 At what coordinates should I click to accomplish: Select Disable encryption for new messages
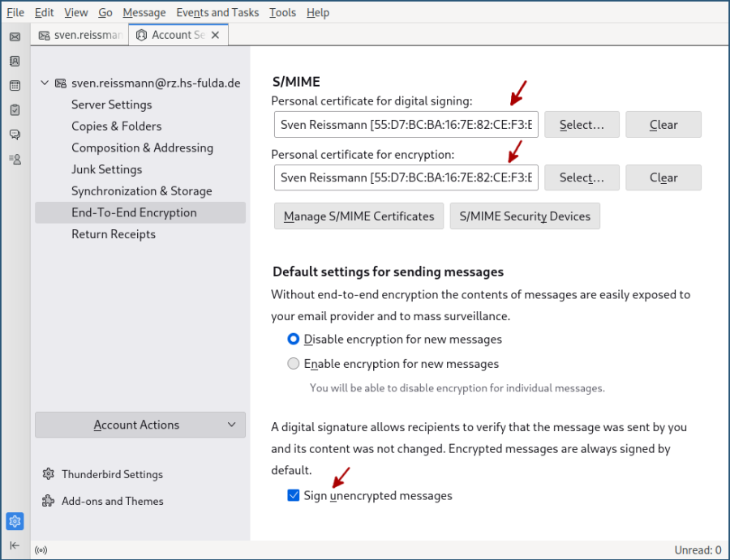click(293, 339)
